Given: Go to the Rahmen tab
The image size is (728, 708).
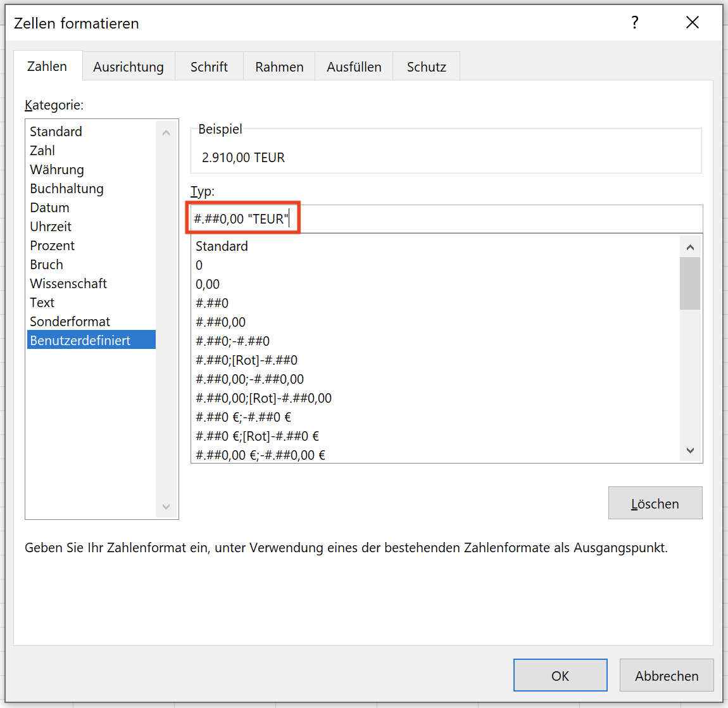Looking at the screenshot, I should coord(279,66).
